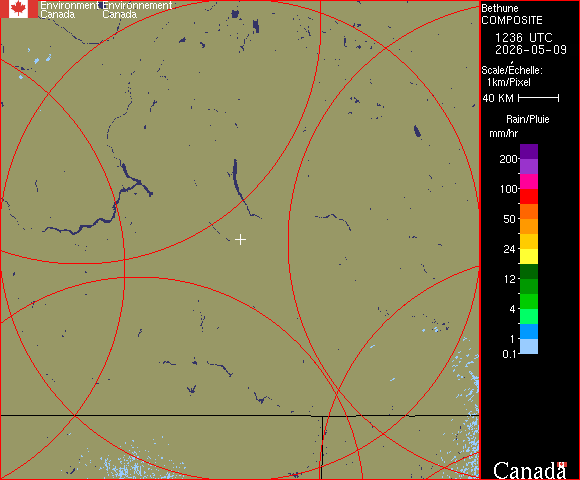
Task: Click the 40 KM scale bar
Action: tap(539, 98)
